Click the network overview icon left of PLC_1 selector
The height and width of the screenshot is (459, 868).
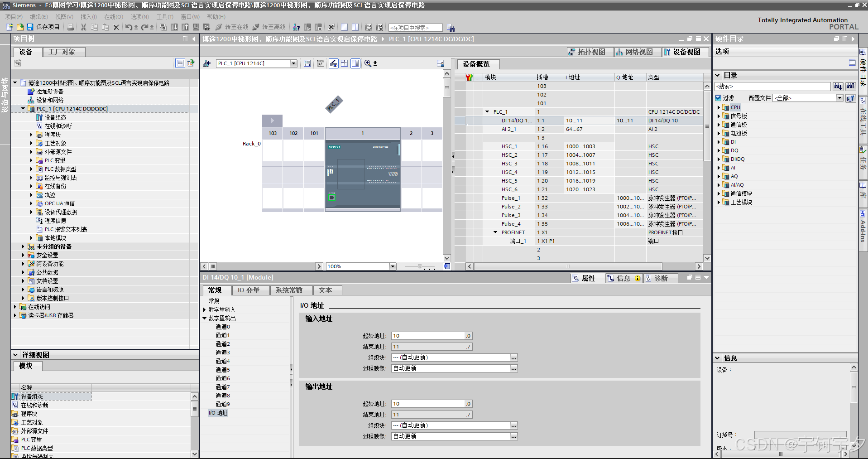(207, 63)
